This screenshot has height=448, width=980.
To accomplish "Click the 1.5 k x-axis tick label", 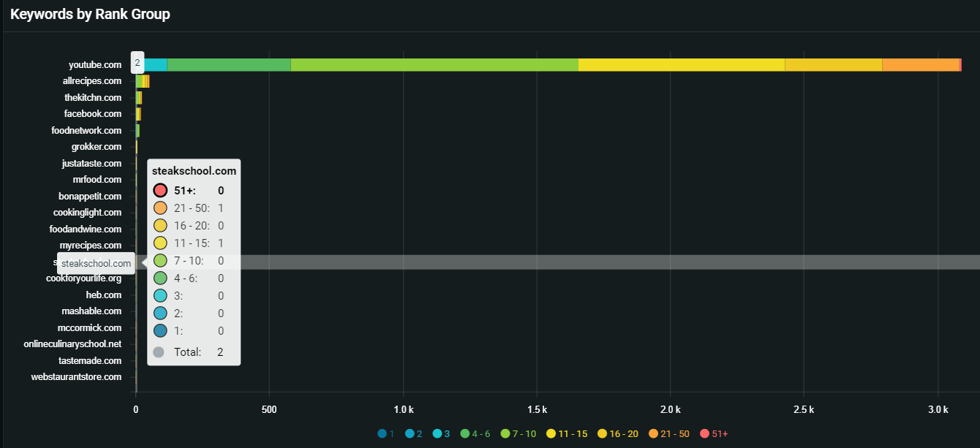I will [537, 409].
